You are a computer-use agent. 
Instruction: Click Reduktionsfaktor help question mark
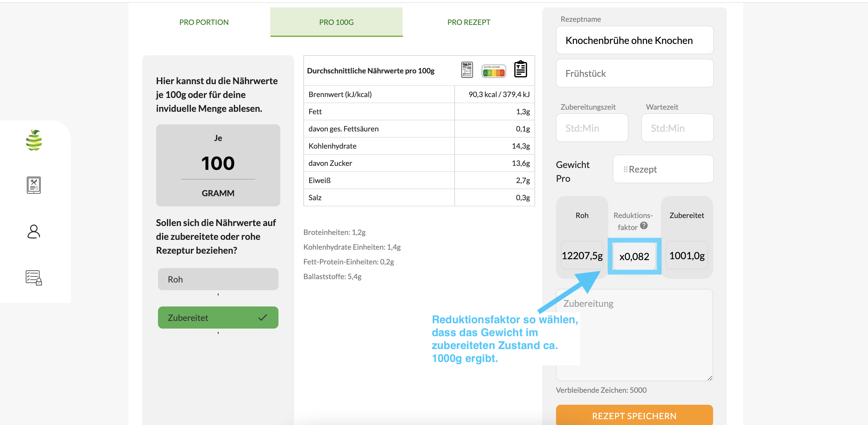click(644, 226)
